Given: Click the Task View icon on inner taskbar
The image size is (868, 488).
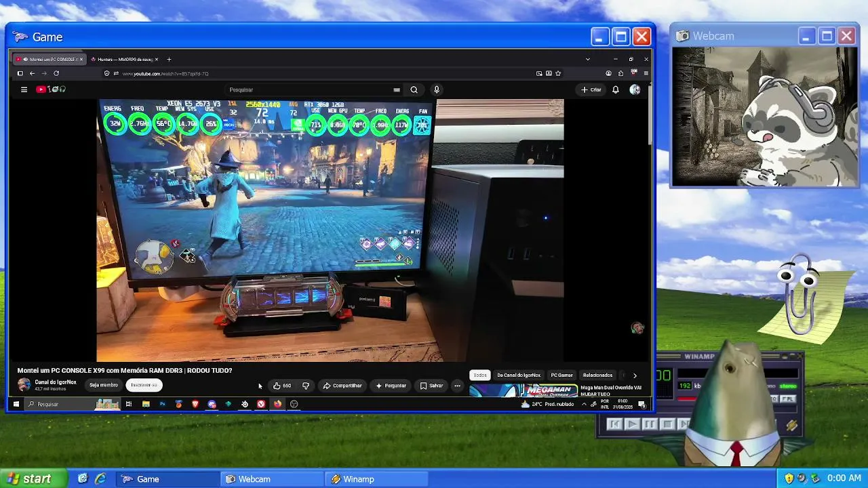Looking at the screenshot, I should point(129,404).
